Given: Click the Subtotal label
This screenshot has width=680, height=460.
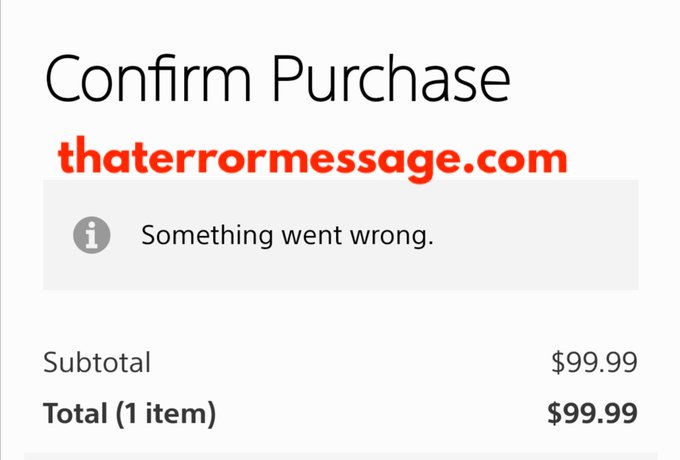Looking at the screenshot, I should click(97, 362).
